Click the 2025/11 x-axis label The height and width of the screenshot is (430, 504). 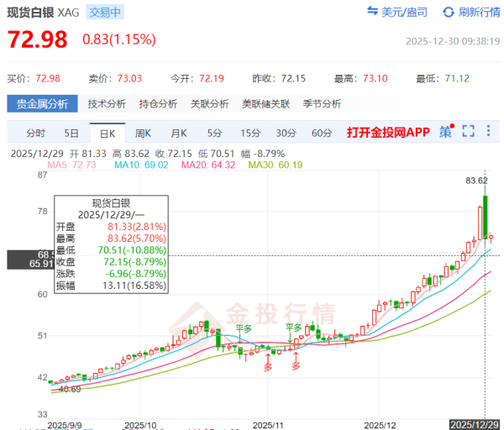point(268,426)
